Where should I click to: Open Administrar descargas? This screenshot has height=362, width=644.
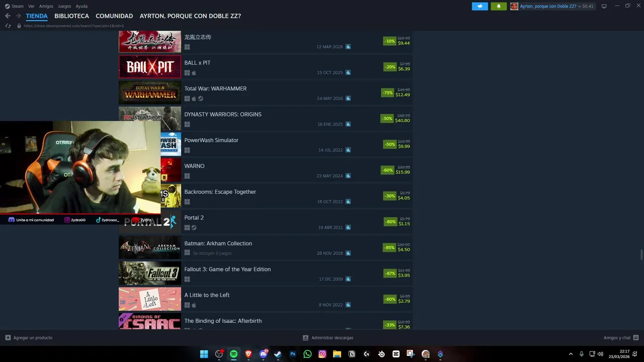click(332, 338)
